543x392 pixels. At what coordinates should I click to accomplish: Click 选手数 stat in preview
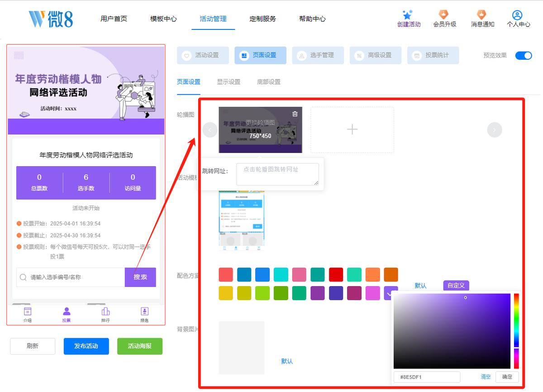[x=86, y=182]
